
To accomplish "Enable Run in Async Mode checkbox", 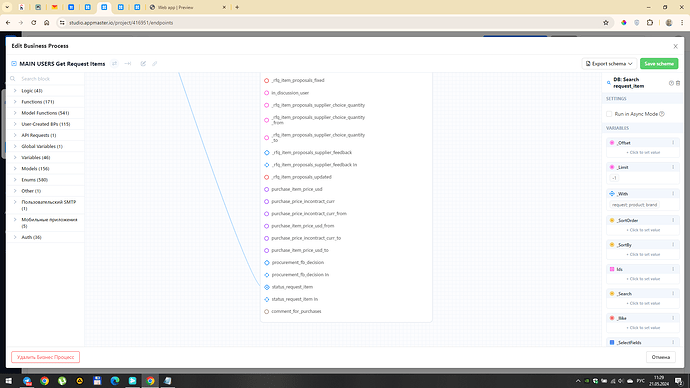I will [609, 114].
